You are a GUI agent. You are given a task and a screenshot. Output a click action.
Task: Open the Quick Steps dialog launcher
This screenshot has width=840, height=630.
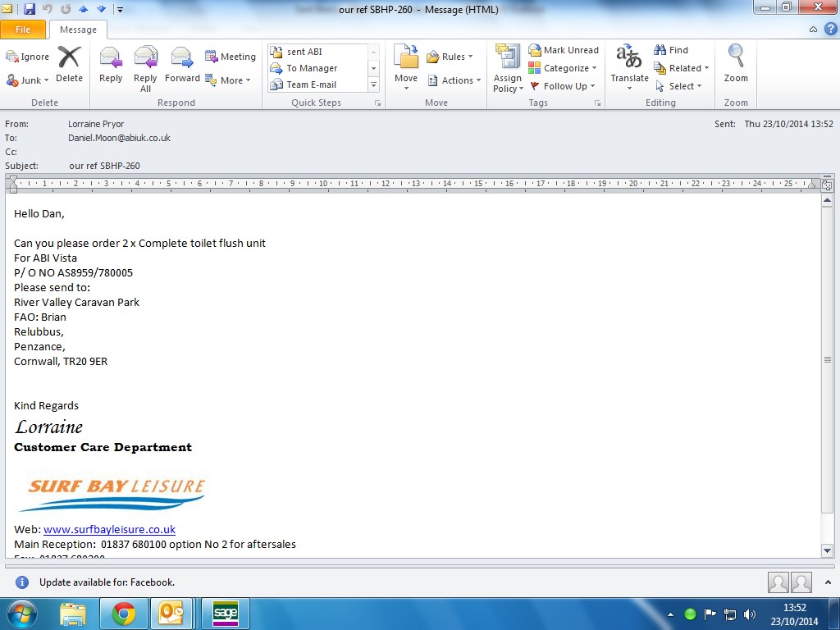377,103
